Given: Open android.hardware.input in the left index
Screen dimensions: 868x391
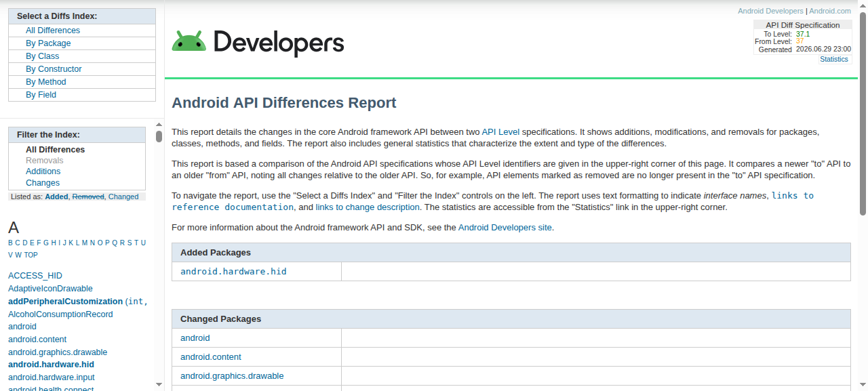Looking at the screenshot, I should click(52, 377).
